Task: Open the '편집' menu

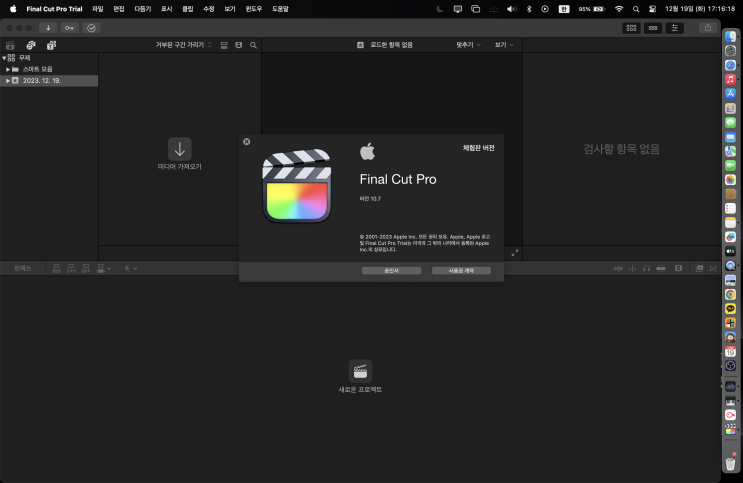Action: 119,9
